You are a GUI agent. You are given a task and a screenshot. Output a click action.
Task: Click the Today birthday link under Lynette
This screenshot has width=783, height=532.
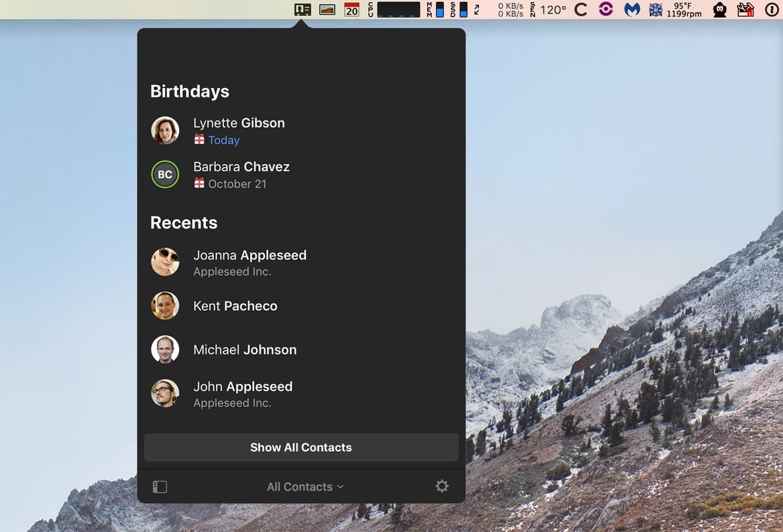[223, 140]
